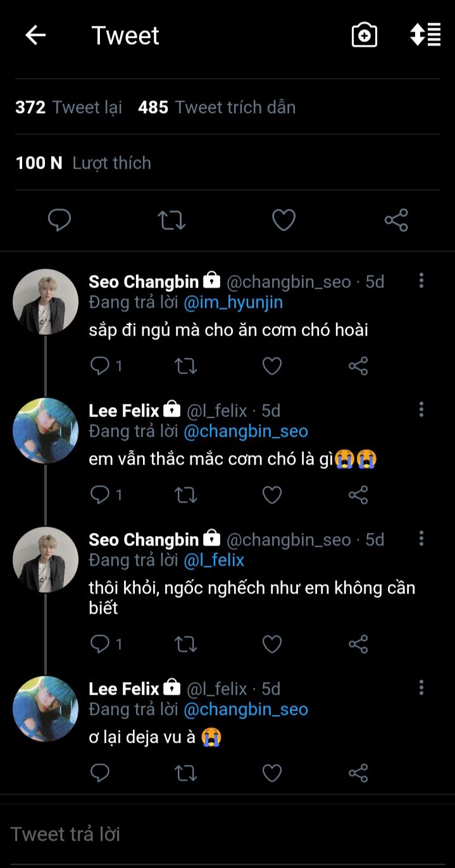Like Changbin's "thôi khỏi" reply

tap(272, 644)
